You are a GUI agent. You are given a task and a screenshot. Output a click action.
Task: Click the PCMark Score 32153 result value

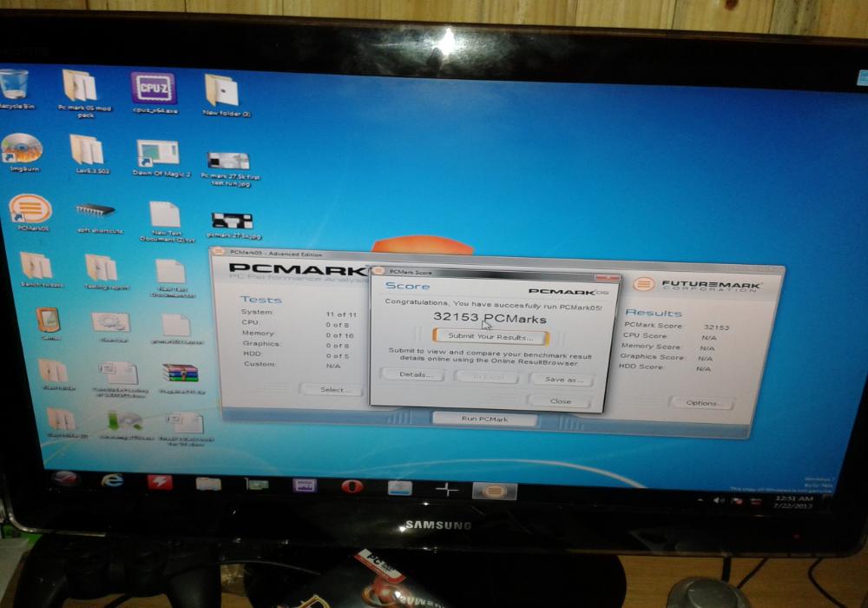(x=716, y=327)
